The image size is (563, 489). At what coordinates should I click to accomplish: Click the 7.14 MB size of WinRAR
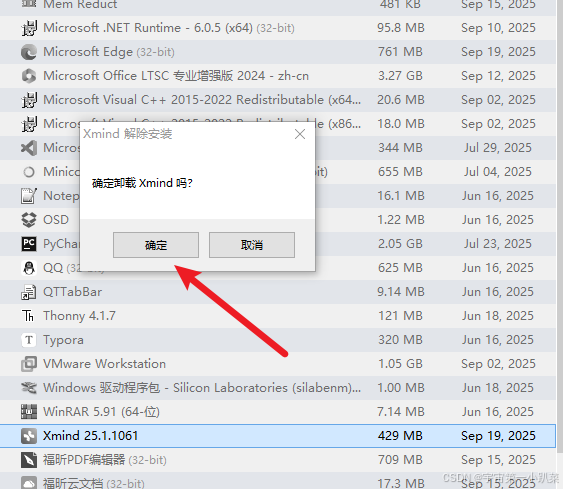pos(401,412)
